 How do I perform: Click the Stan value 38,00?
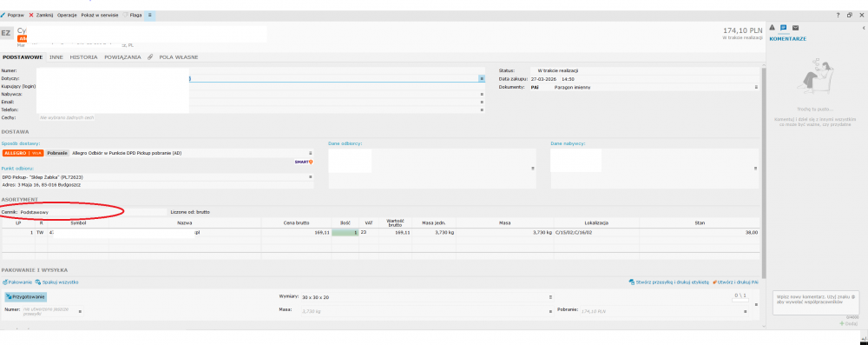[751, 233]
